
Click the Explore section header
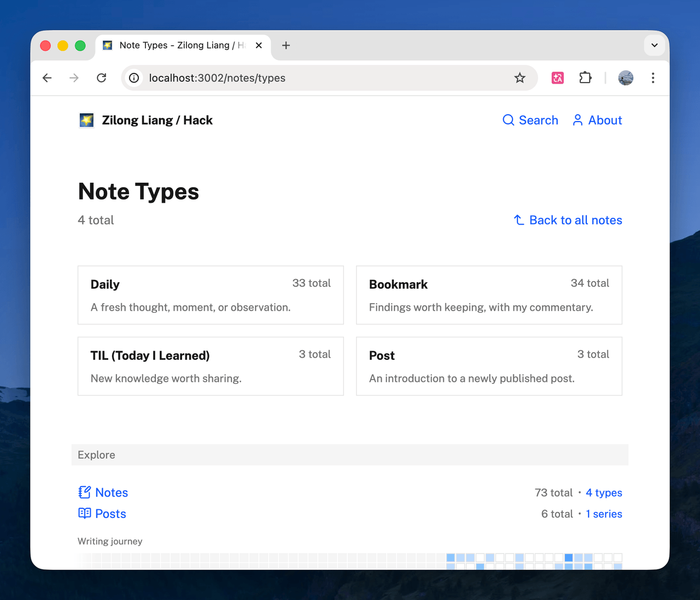(x=350, y=455)
